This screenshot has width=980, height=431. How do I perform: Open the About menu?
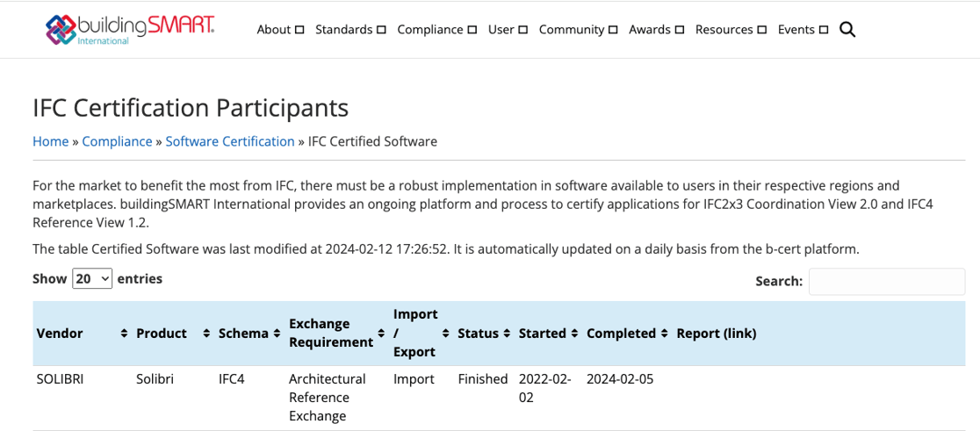pyautogui.click(x=280, y=29)
